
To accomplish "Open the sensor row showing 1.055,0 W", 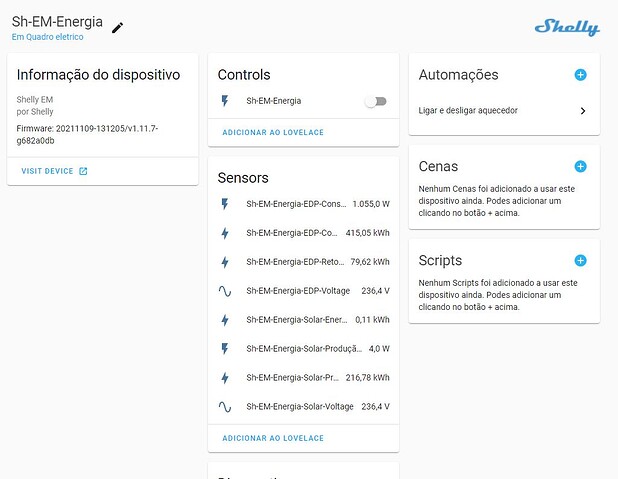I will coord(303,204).
